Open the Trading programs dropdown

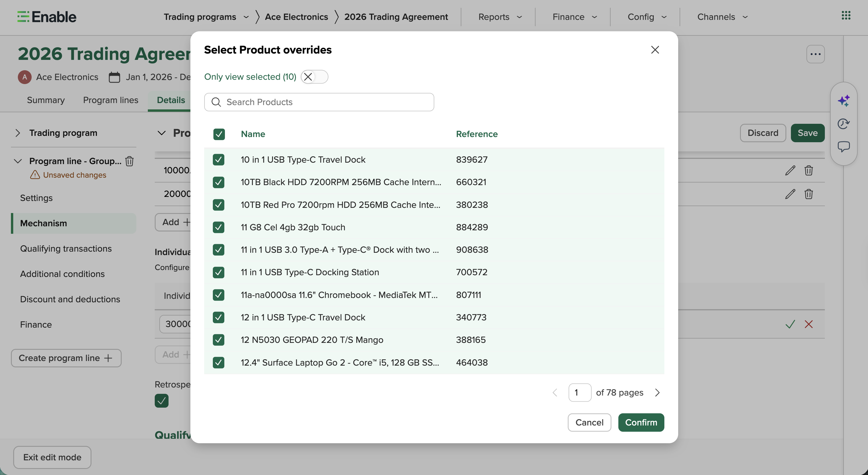pos(206,17)
